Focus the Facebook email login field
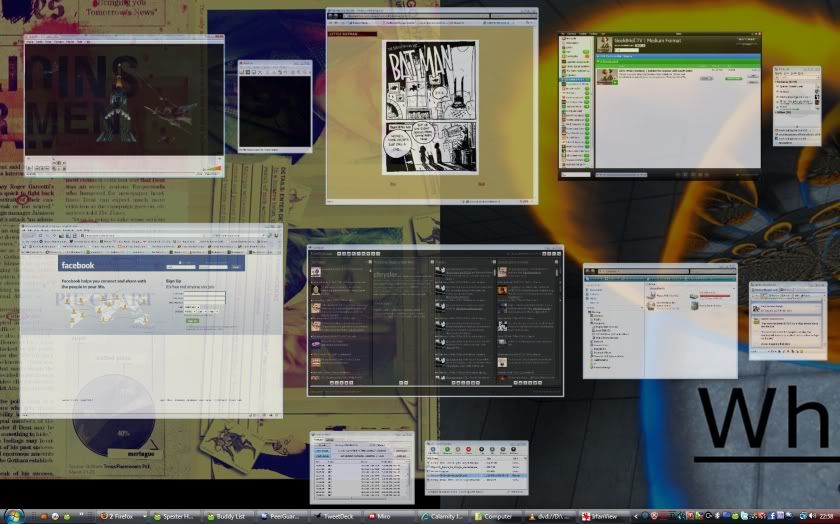This screenshot has width=840, height=524. 181,267
